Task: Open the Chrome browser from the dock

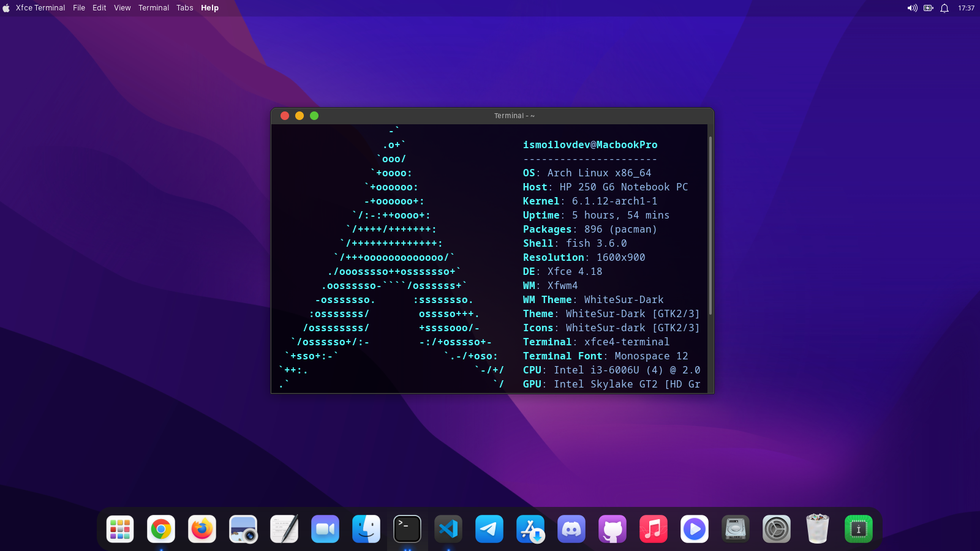Action: tap(161, 529)
